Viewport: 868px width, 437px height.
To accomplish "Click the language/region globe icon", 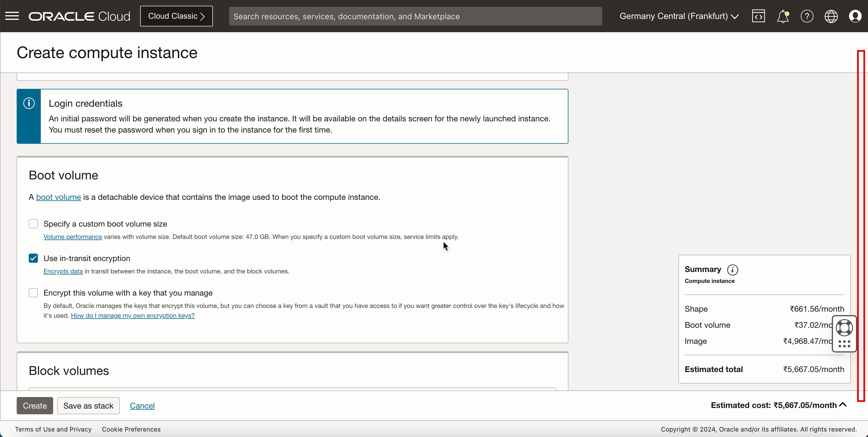I will click(831, 16).
